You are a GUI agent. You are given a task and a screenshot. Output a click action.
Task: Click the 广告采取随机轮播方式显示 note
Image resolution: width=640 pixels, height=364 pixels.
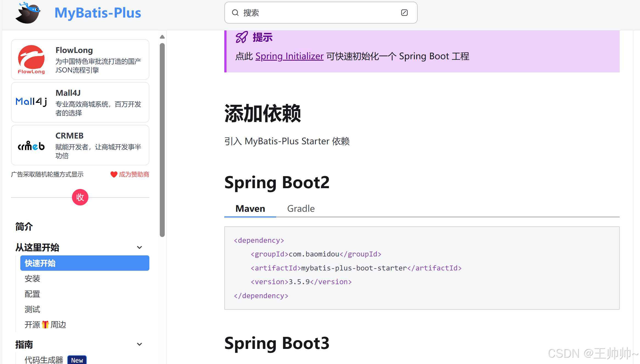click(x=47, y=174)
